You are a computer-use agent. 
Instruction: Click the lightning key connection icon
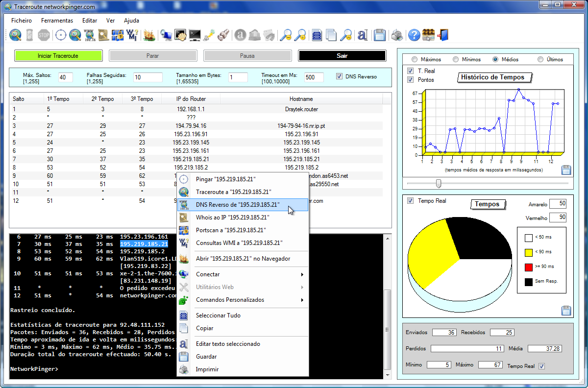pyautogui.click(x=209, y=35)
